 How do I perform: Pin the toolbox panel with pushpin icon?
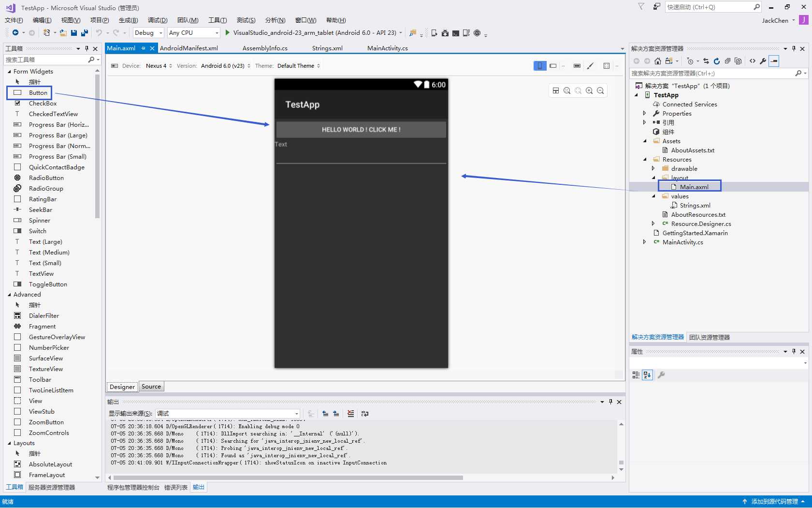pyautogui.click(x=87, y=48)
